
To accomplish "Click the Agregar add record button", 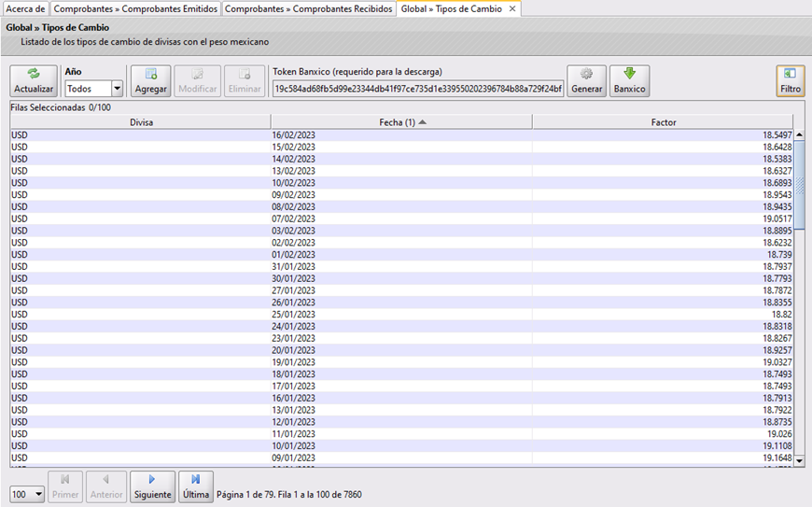I will pos(150,81).
